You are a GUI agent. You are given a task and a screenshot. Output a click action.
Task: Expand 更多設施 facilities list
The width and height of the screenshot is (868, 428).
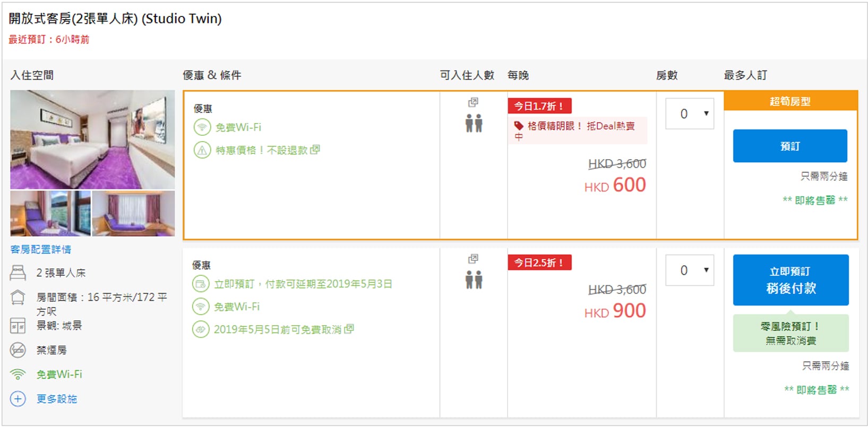point(56,399)
